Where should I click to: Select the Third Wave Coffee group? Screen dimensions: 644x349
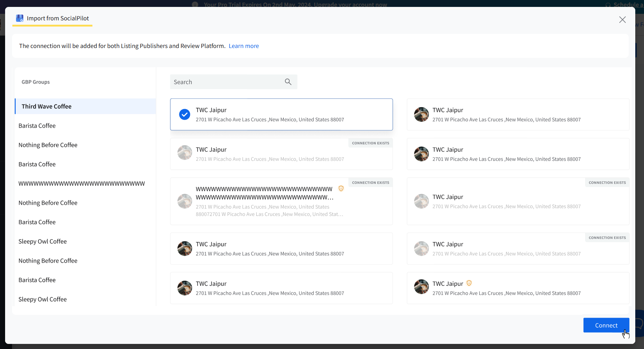coord(86,106)
